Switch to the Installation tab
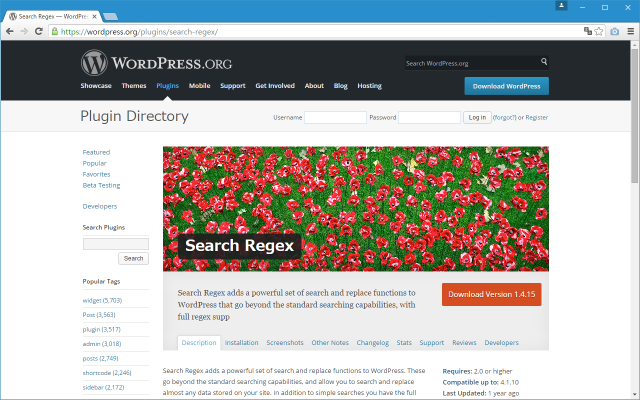Viewport: 640px width, 400px height. [241, 343]
